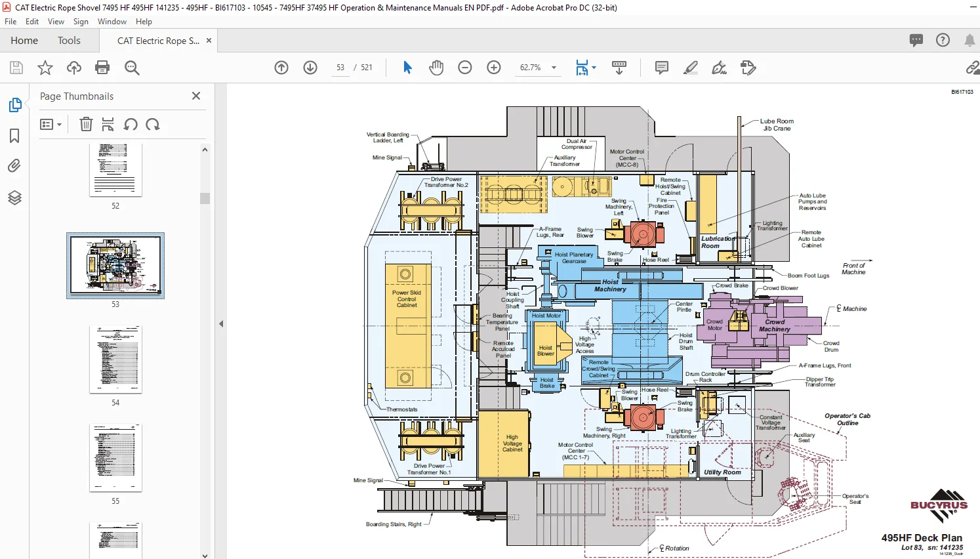Screen dimensions: 980x559
Task: Click the Selection arrow tool
Action: [x=407, y=68]
